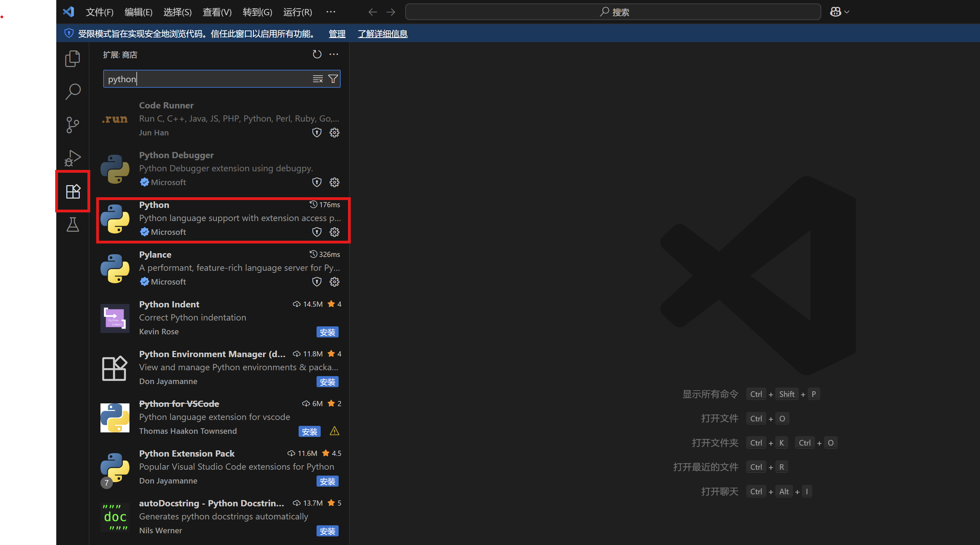Open the extensions view more actions menu
This screenshot has width=980, height=545.
coord(334,54)
